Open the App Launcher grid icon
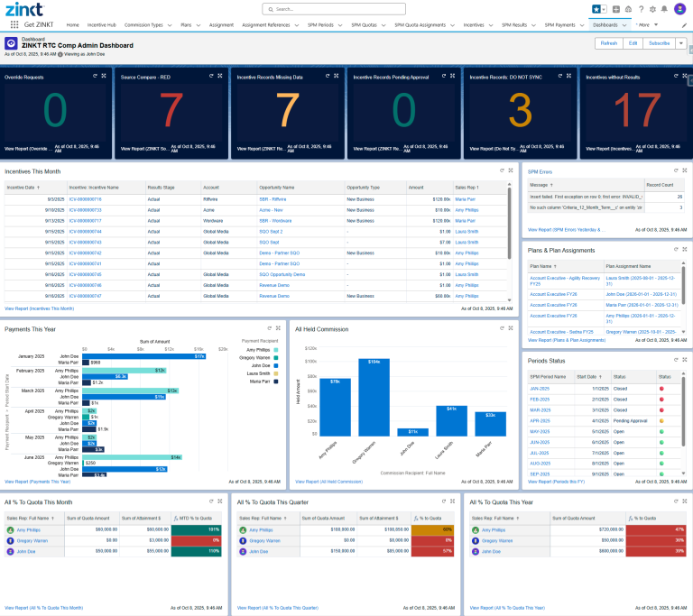The image size is (693, 616). (14, 24)
